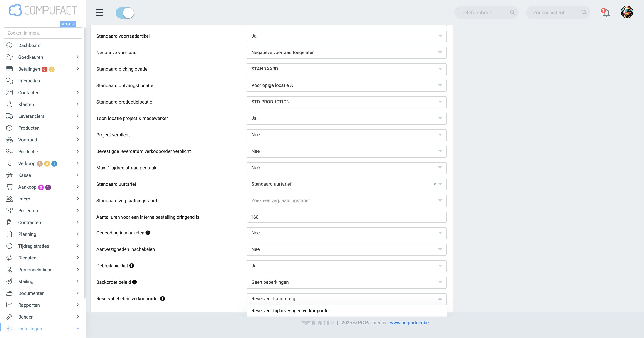Show help for Reservatiebeleid verkooporder
This screenshot has width=644, height=338.
[162, 299]
